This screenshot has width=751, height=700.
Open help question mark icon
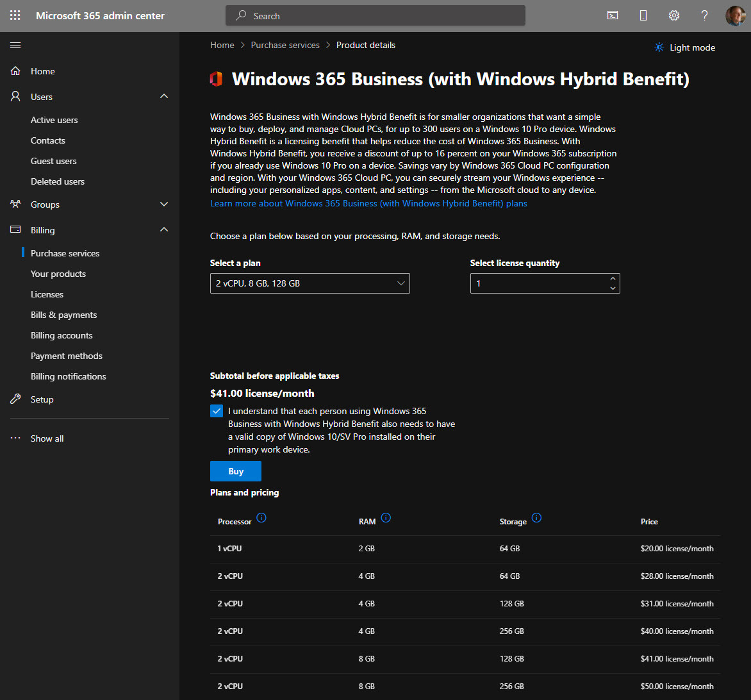(x=705, y=15)
